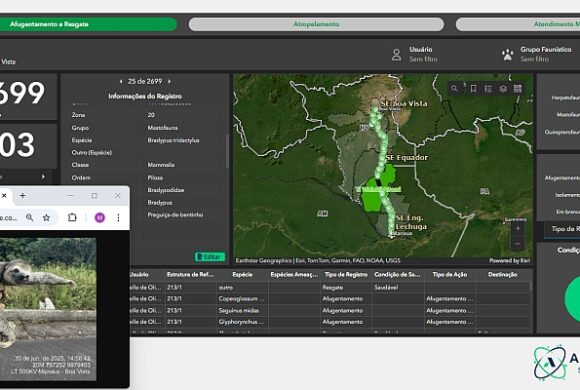Click the Mammalia class value

click(x=161, y=165)
